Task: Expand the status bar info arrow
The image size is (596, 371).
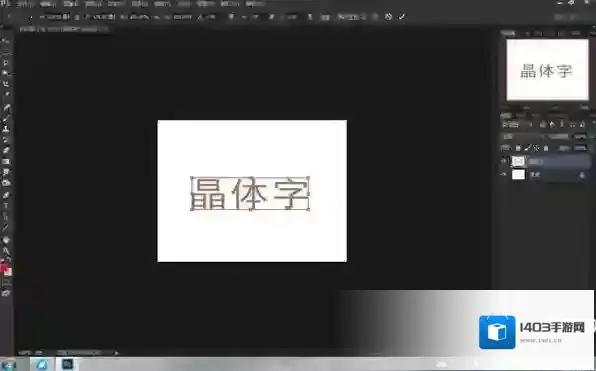Action: tap(117, 353)
